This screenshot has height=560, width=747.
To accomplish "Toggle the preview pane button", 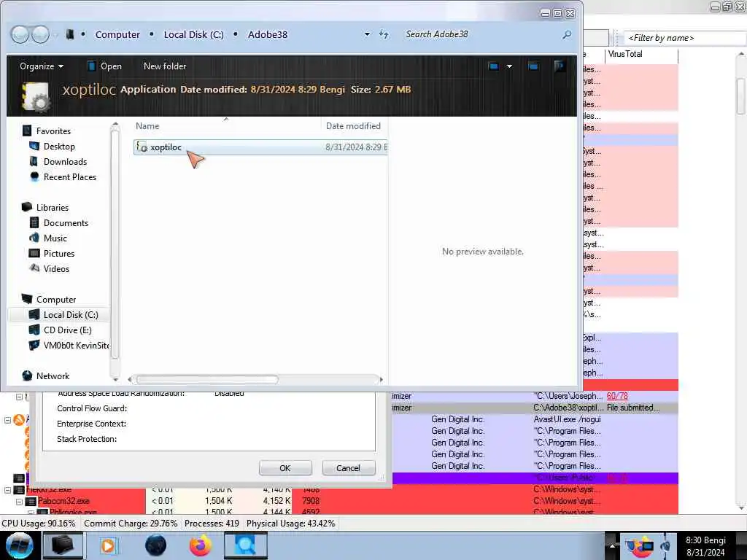I will point(533,66).
